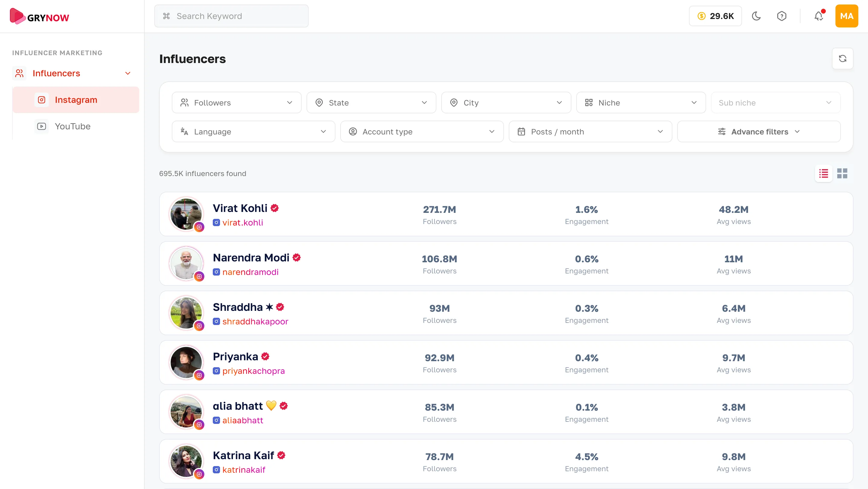Select YouTube in the sidebar
Screen dimensions: 868x489
[76, 126]
